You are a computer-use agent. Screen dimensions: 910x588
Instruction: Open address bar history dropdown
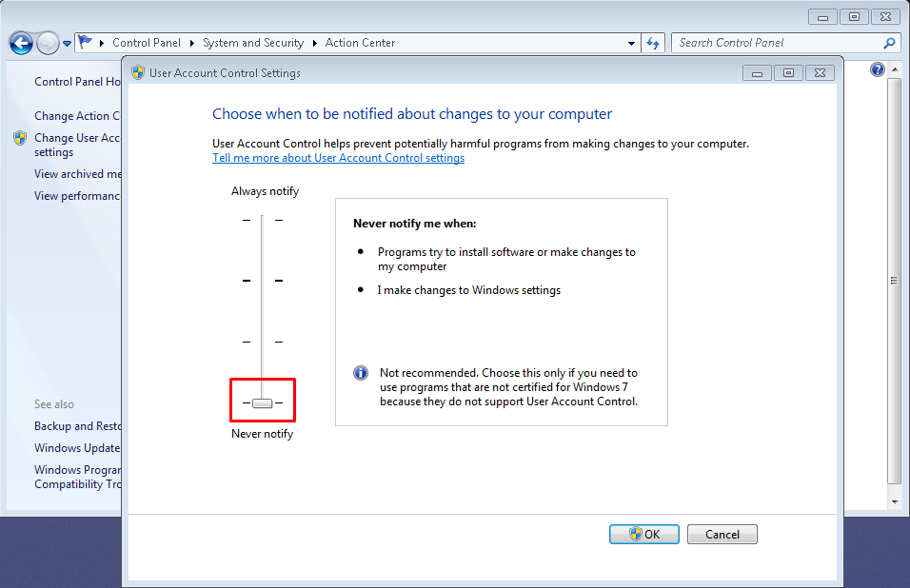tap(631, 44)
